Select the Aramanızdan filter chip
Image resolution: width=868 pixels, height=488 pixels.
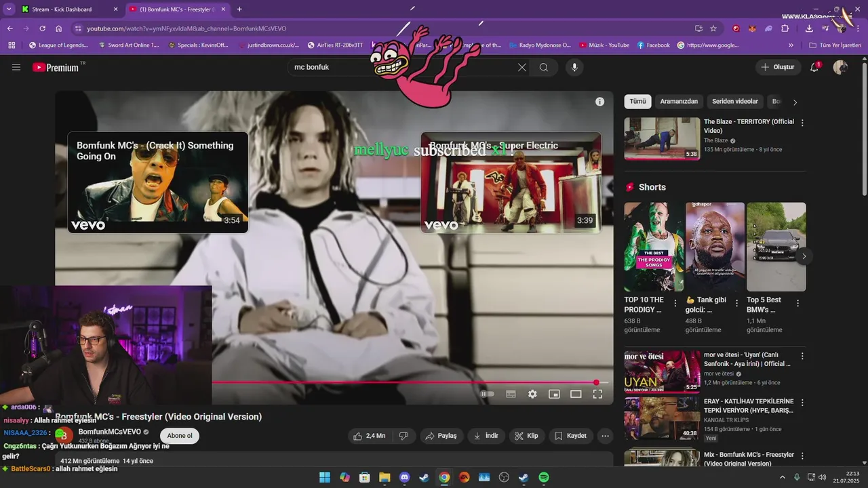tap(679, 102)
